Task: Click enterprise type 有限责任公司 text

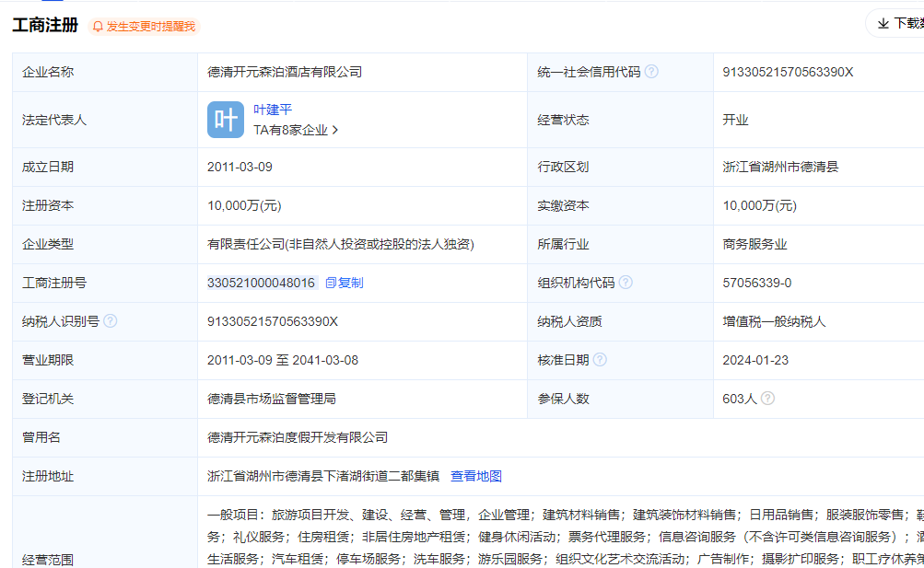Action: click(341, 244)
